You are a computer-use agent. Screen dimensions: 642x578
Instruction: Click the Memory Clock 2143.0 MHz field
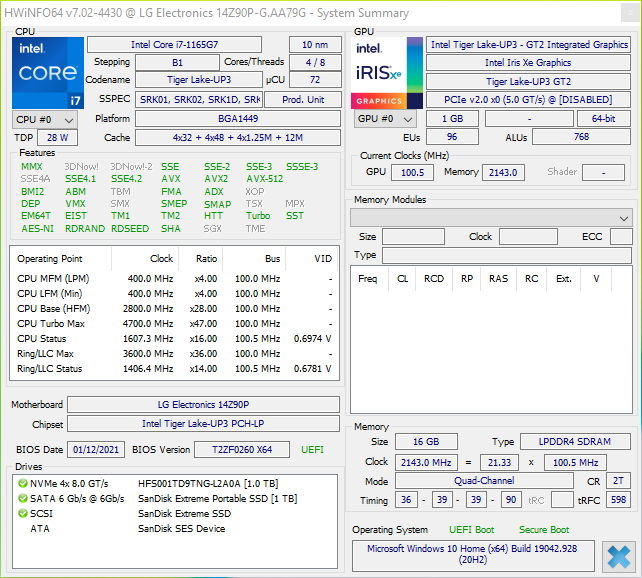click(426, 463)
